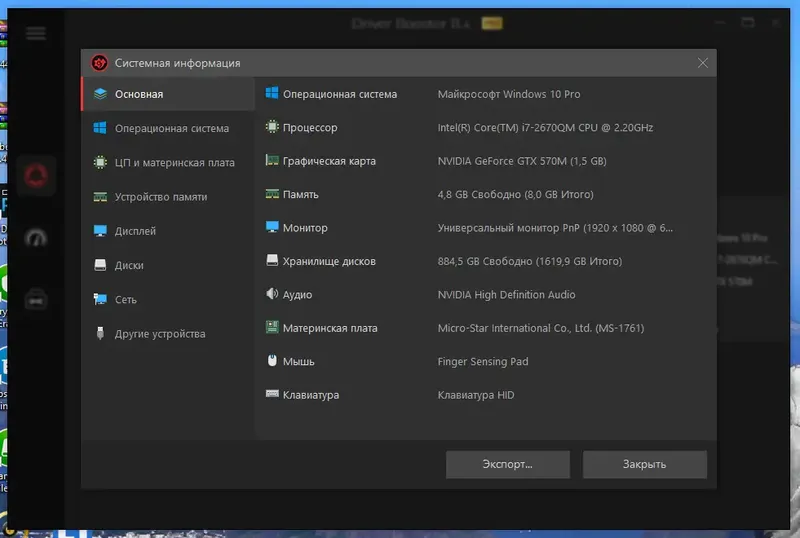Image resolution: width=800 pixels, height=538 pixels.
Task: Select NVIDIA High Definition Audio value
Action: 506,295
